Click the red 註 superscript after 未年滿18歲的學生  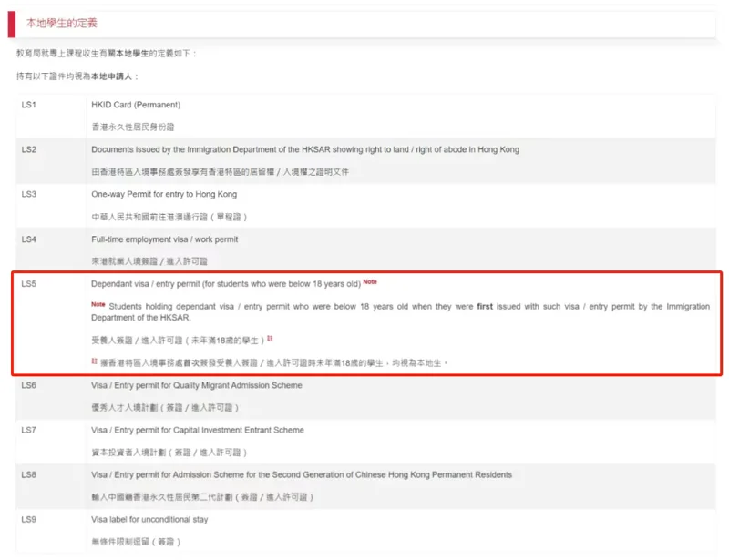[270, 339]
